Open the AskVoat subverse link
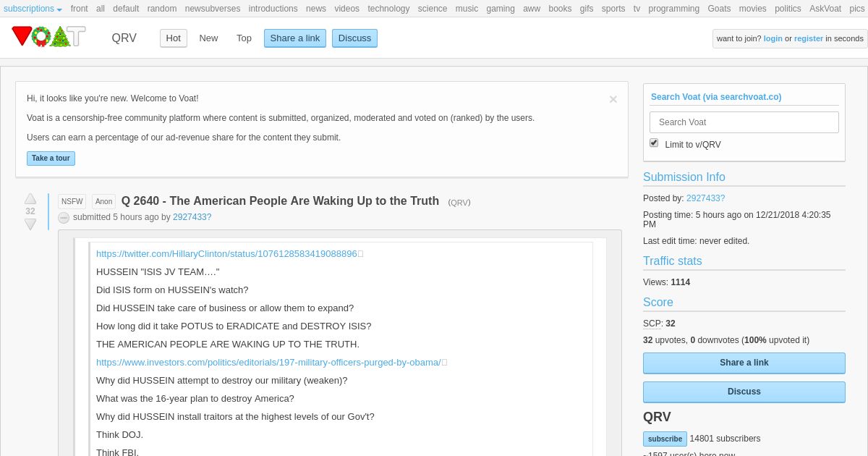 [825, 9]
